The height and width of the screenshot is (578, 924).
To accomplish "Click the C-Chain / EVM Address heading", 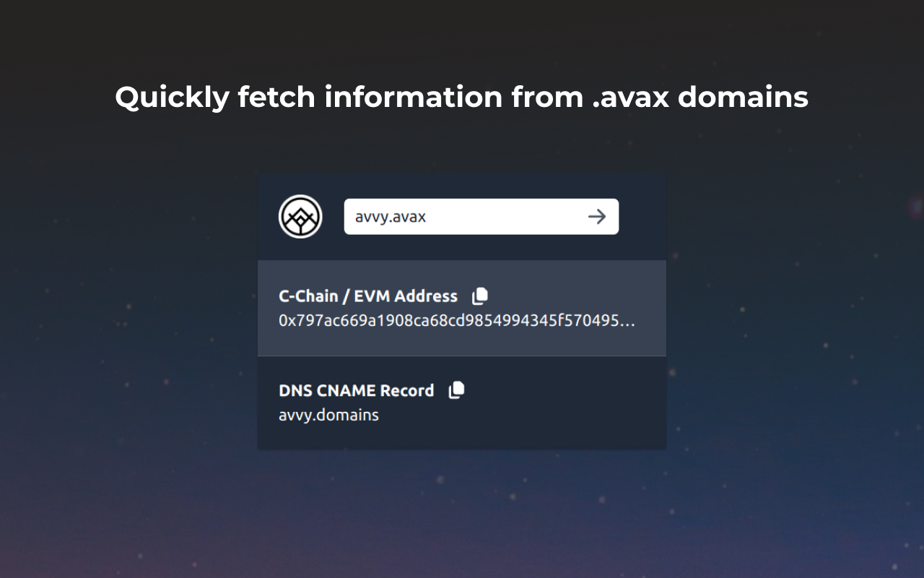I will [x=368, y=296].
